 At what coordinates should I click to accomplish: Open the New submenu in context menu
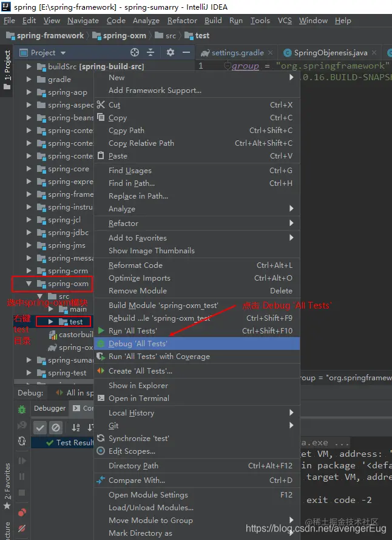tap(197, 78)
